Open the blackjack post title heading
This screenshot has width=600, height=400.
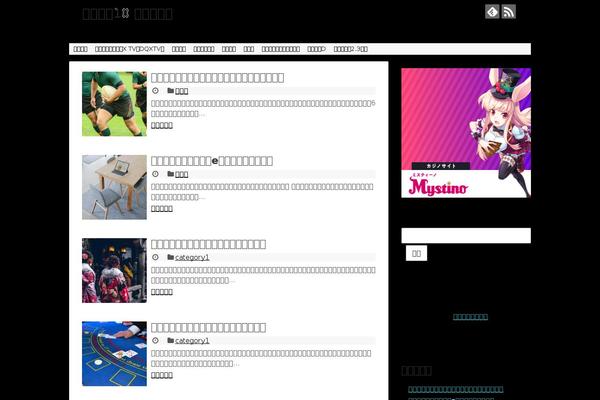209,328
